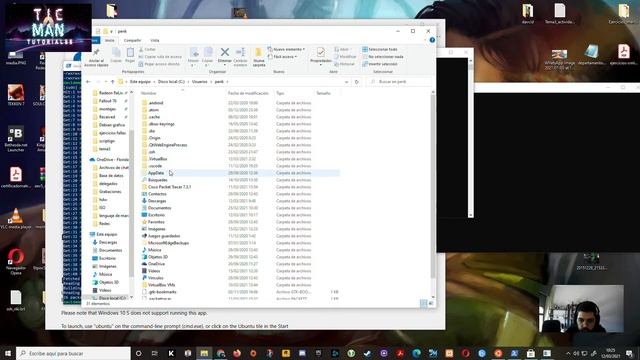Select the Descargas folder in file list

[x=157, y=201]
